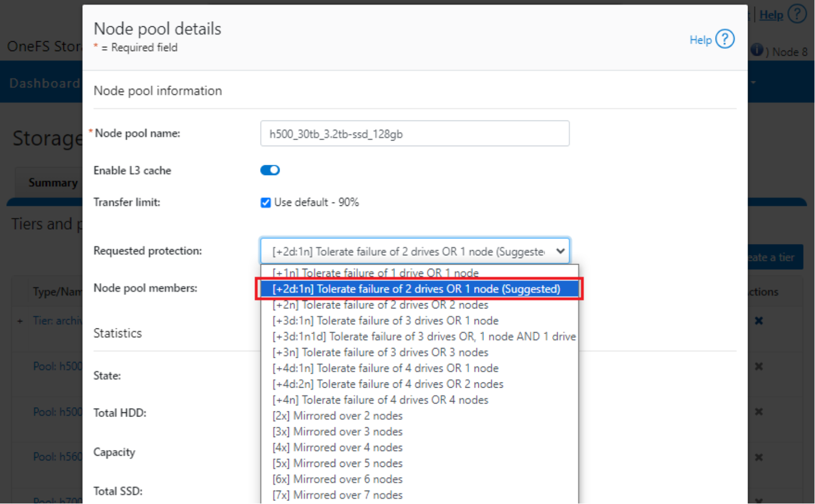The width and height of the screenshot is (815, 504).
Task: Click the delete X icon in the Tier row
Action: (759, 321)
